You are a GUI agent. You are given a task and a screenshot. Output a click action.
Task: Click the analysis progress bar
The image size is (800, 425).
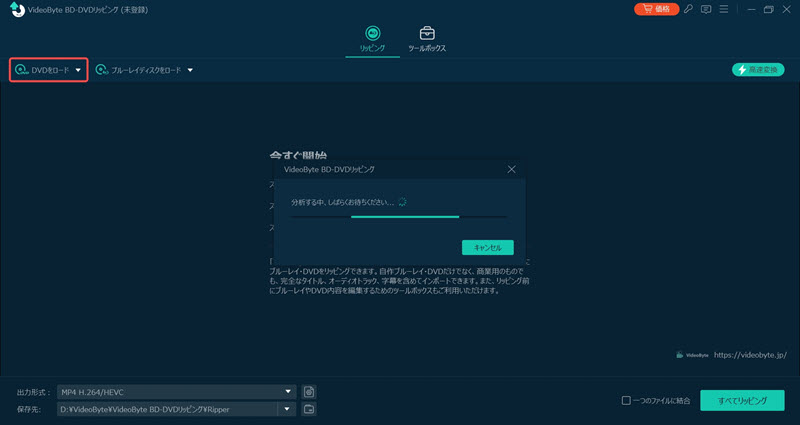pyautogui.click(x=398, y=217)
